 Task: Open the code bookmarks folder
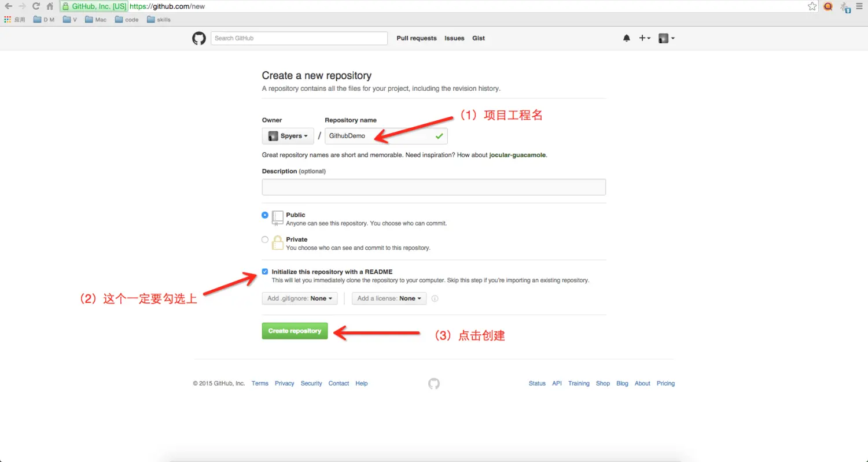[x=127, y=20]
